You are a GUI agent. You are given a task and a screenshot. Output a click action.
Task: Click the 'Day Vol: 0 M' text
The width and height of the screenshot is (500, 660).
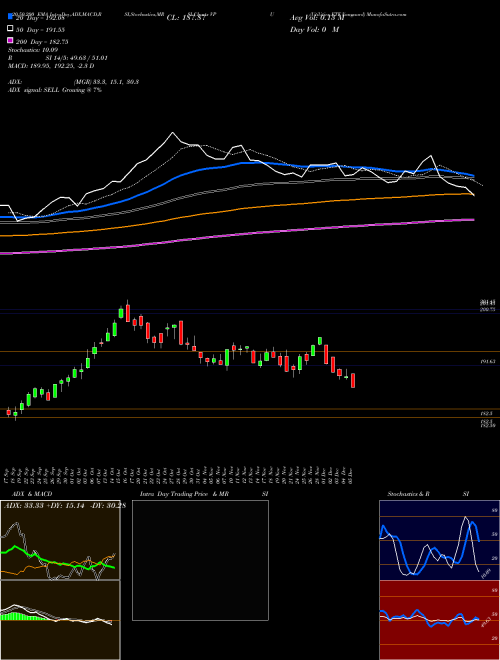click(314, 29)
